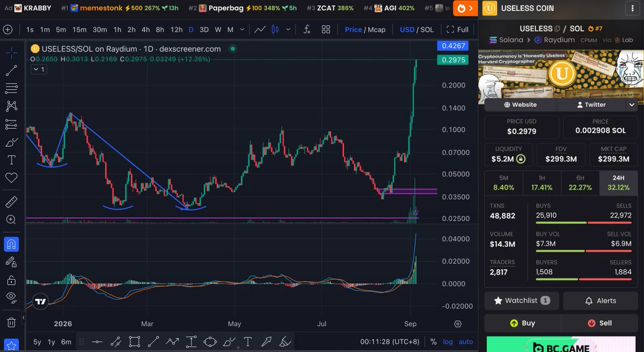Expand the chart style dropdown arrow

click(x=289, y=30)
